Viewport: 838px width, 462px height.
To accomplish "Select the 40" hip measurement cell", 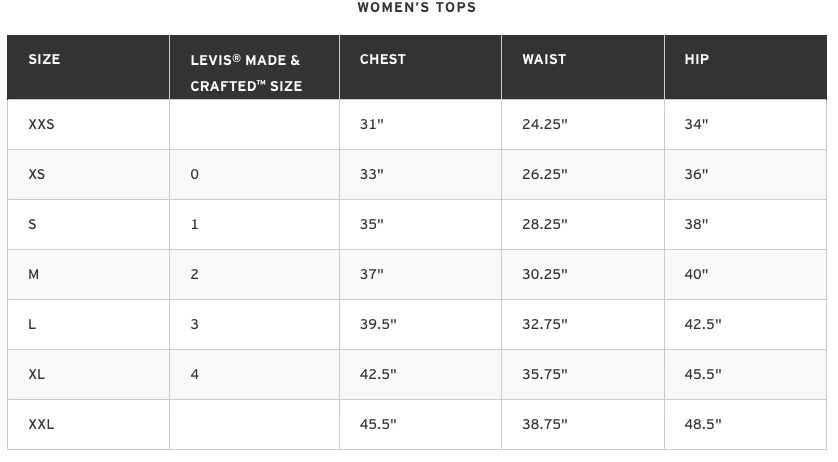I will click(696, 275).
